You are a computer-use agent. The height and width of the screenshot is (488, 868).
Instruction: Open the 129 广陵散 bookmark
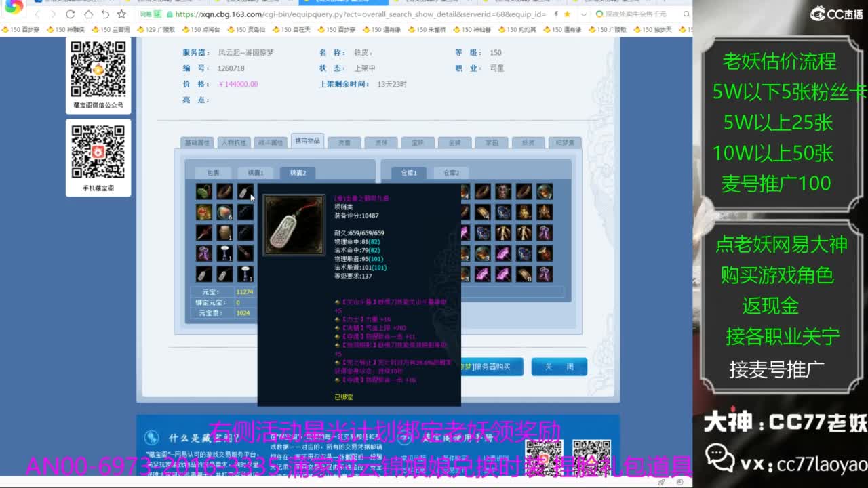(x=155, y=30)
